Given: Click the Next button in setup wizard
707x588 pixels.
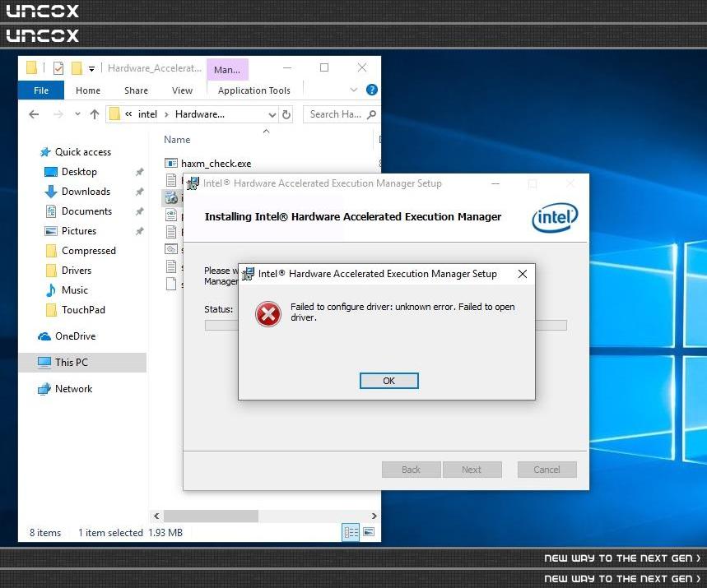Looking at the screenshot, I should (472, 470).
